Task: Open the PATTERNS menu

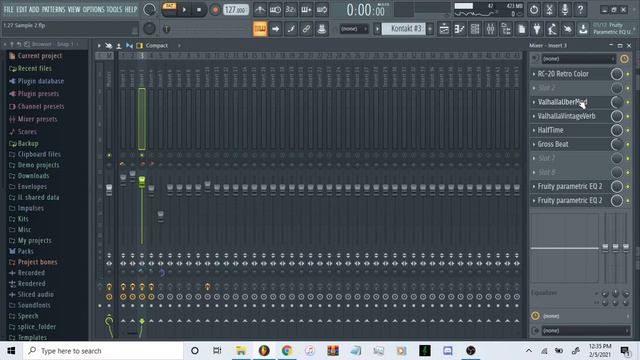Action: tap(53, 9)
